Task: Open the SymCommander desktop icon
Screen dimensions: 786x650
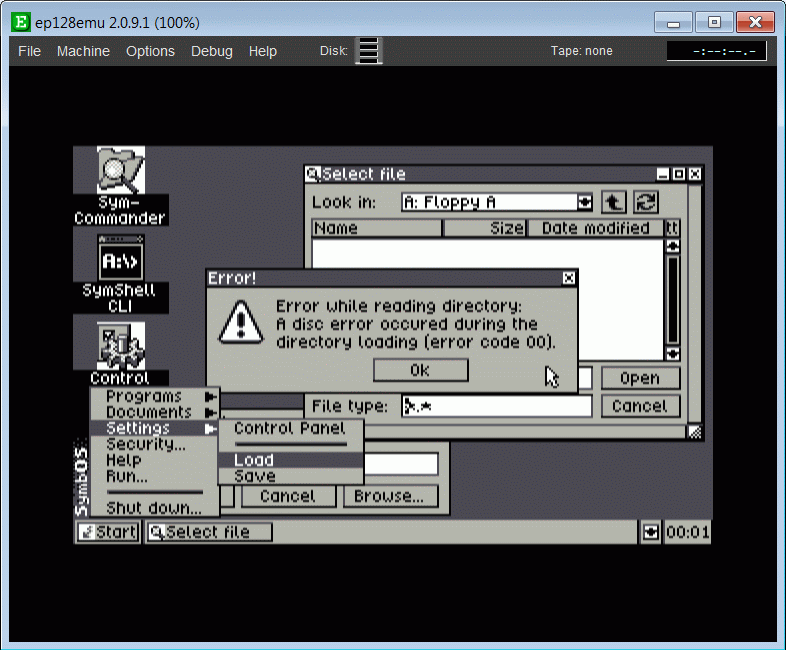Action: 120,172
